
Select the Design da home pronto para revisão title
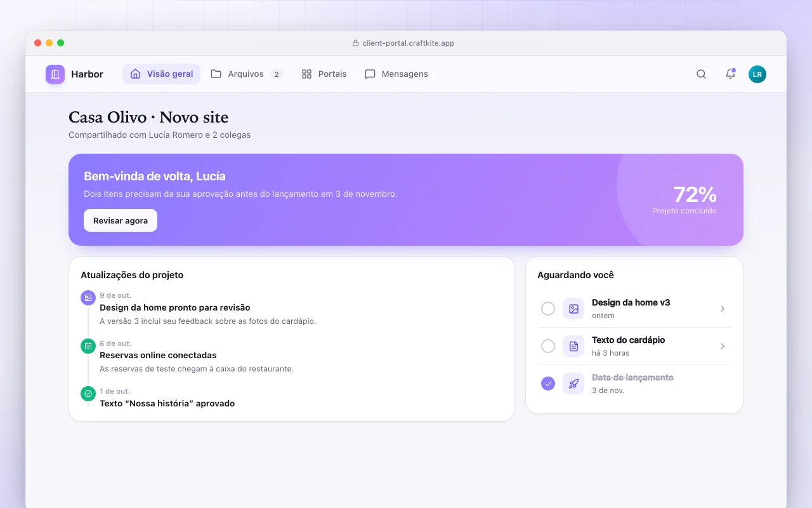pyautogui.click(x=175, y=307)
